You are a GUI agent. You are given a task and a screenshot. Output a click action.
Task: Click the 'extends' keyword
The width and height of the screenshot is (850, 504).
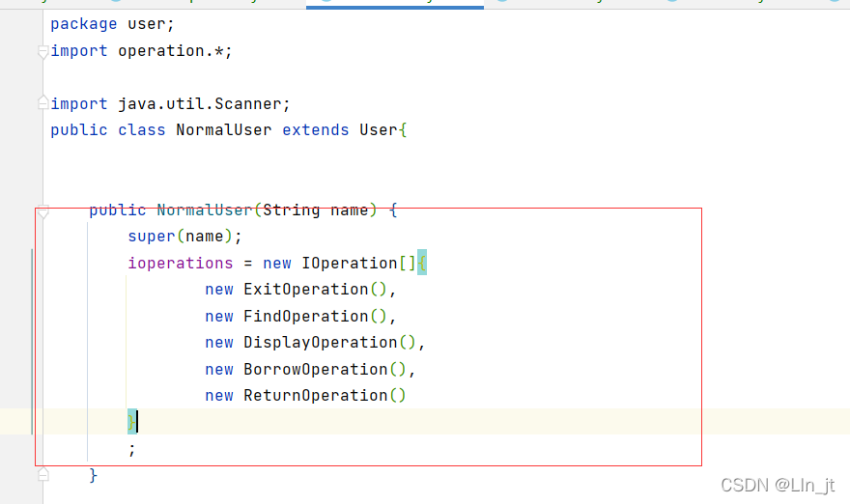click(x=316, y=130)
